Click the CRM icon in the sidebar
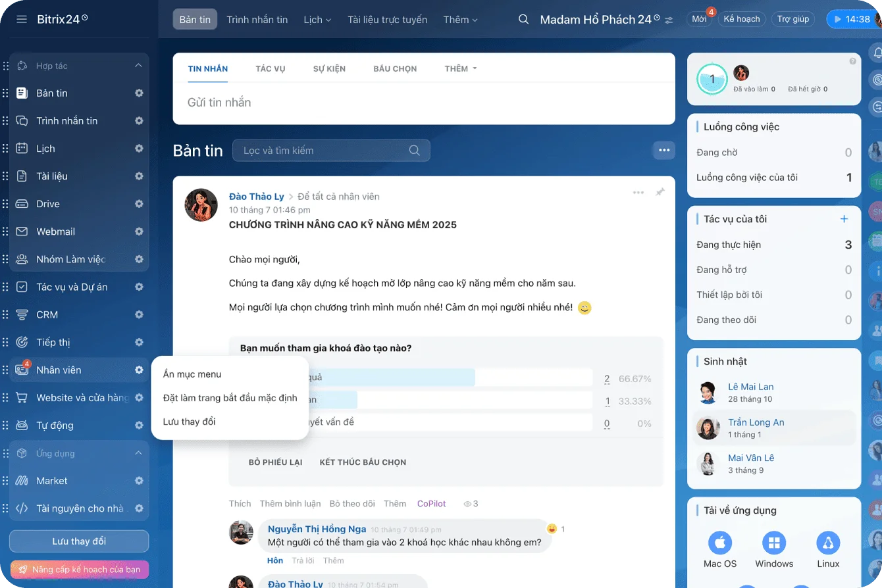Screen dimensions: 882x588 click(x=22, y=314)
